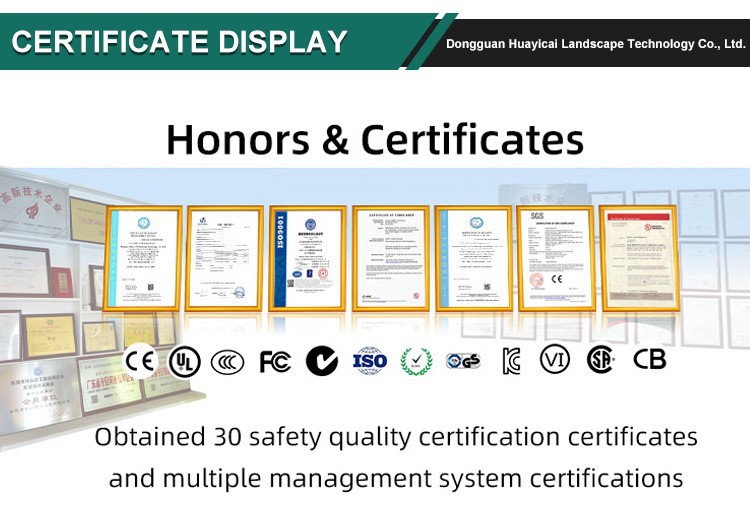Select the UL certification logo
This screenshot has width=750, height=526.
click(x=184, y=361)
